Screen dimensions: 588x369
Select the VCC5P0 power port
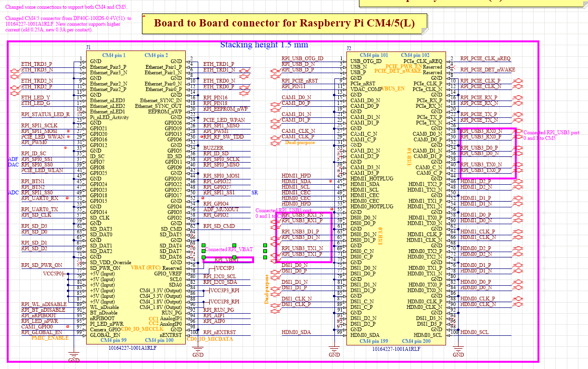click(x=53, y=273)
